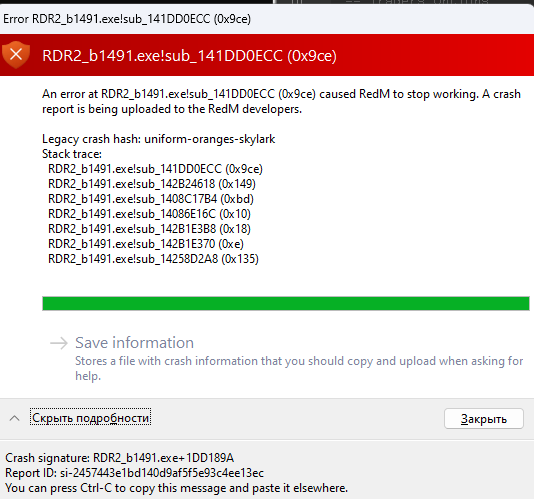Select stack trace line sub_141DD0ECC (0x9ce)

(155, 169)
